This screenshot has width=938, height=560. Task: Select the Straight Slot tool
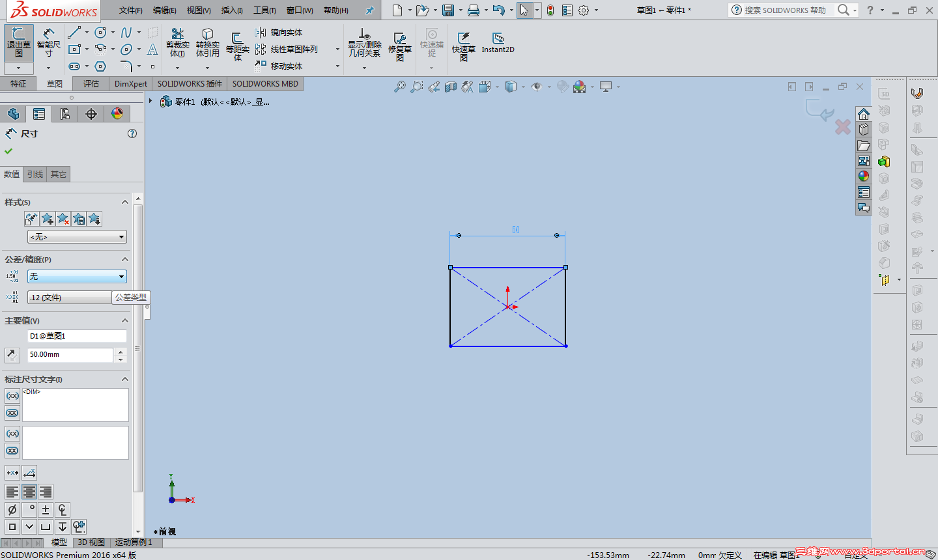(74, 66)
